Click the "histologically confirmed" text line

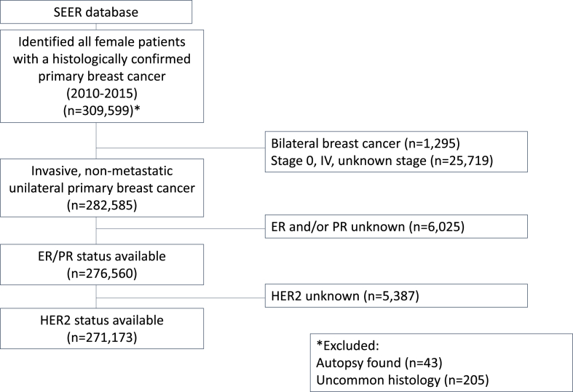[x=96, y=59]
